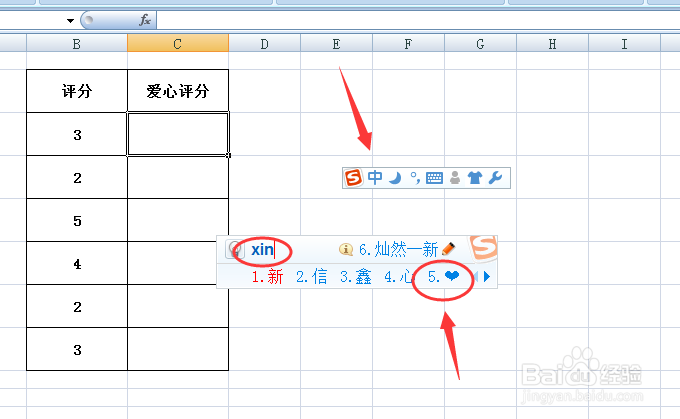Viewport: 680px width, 419px height.
Task: Select column D header
Action: tap(265, 44)
